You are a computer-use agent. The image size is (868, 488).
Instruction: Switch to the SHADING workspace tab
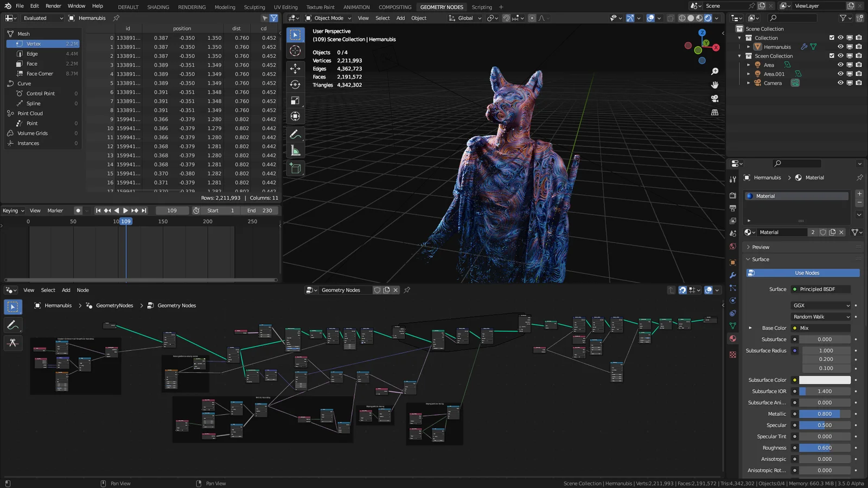pos(158,7)
